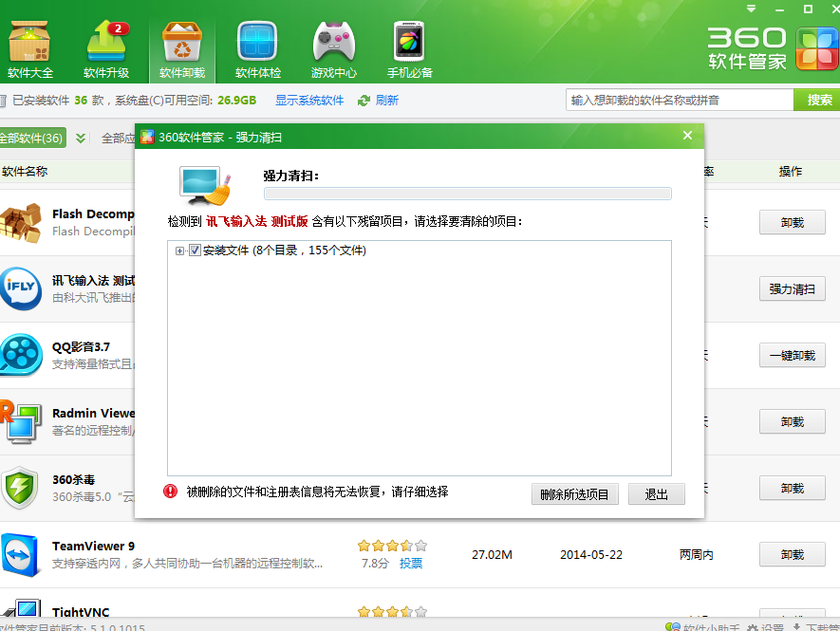Click the refresh arrows icon beside 刷新
The width and height of the screenshot is (840, 631).
364,101
